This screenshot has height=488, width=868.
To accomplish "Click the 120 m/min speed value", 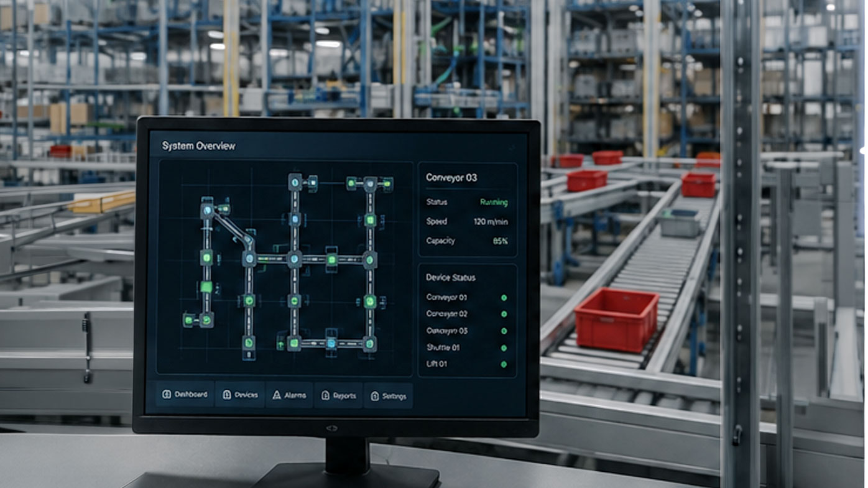I will click(x=491, y=221).
